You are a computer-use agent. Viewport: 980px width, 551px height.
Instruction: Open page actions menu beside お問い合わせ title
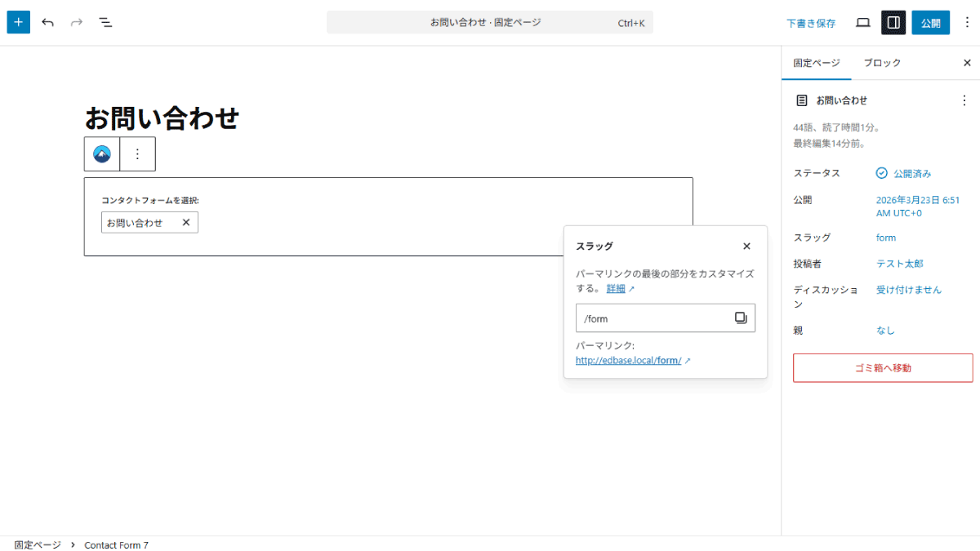coord(964,100)
